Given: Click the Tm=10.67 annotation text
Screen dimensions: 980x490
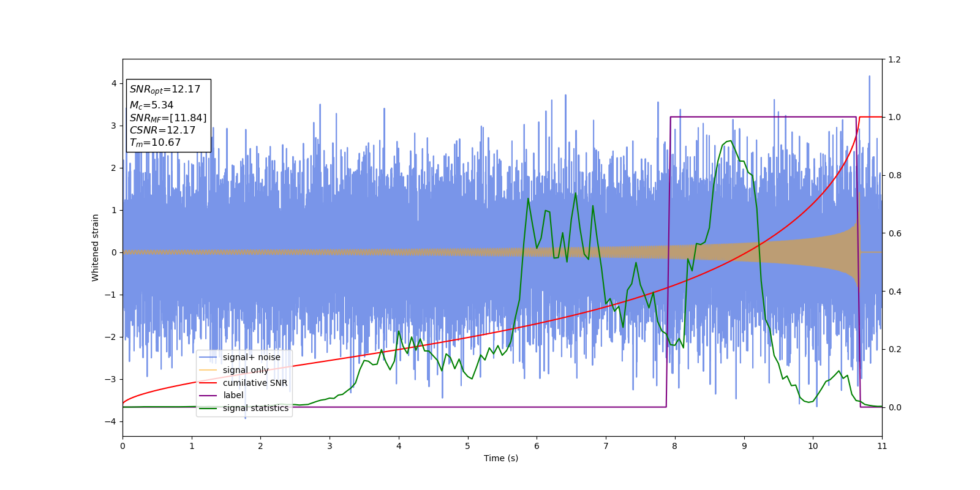Looking at the screenshot, I should [x=155, y=143].
